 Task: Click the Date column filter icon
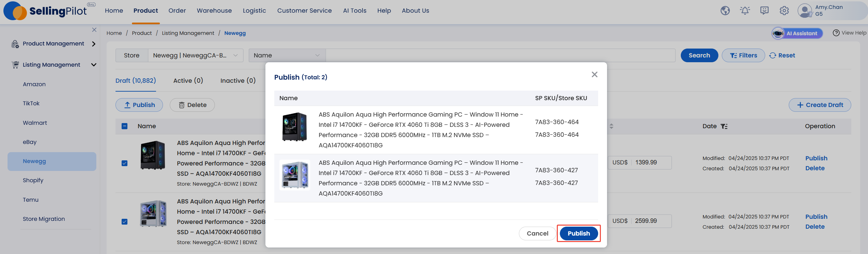(x=724, y=126)
